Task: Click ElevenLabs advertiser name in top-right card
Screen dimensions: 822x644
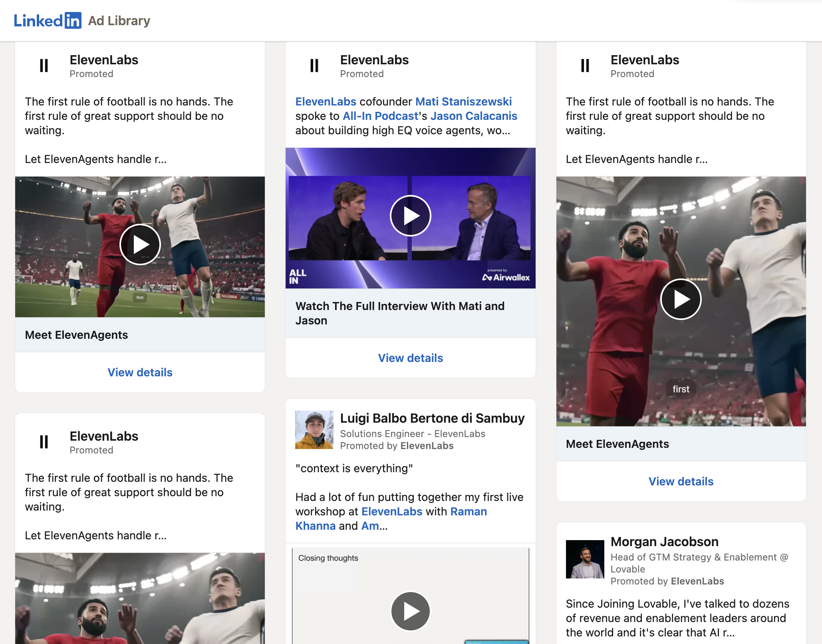Action: coord(645,60)
